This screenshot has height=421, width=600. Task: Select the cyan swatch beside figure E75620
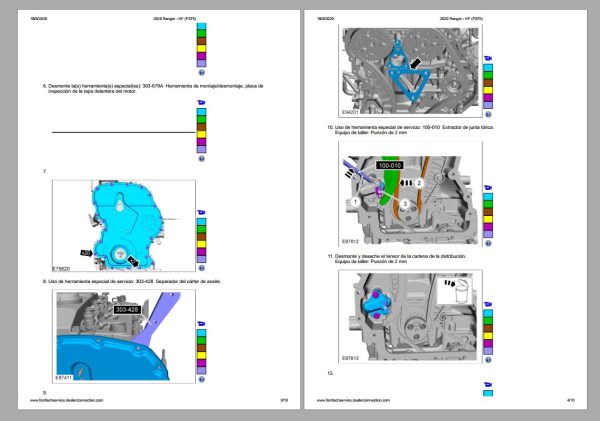point(201,222)
